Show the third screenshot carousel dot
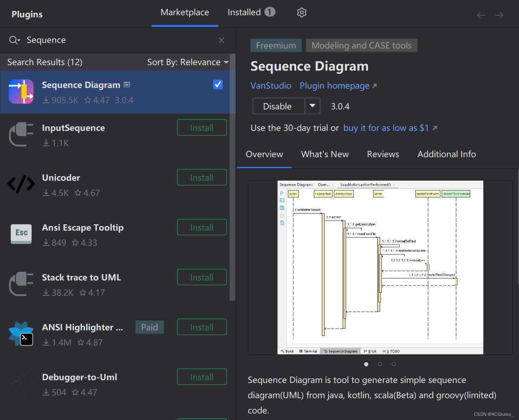519x420 pixels. pyautogui.click(x=394, y=364)
